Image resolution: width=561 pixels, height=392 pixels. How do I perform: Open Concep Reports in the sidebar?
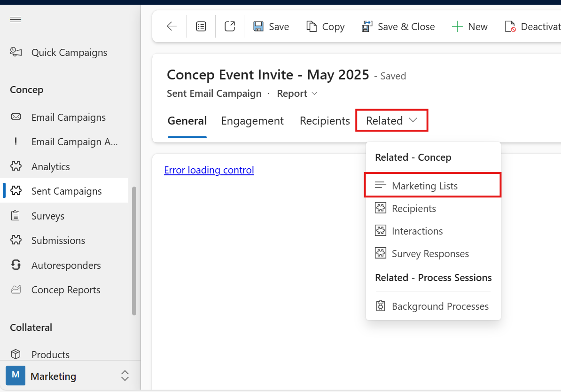[x=66, y=290]
